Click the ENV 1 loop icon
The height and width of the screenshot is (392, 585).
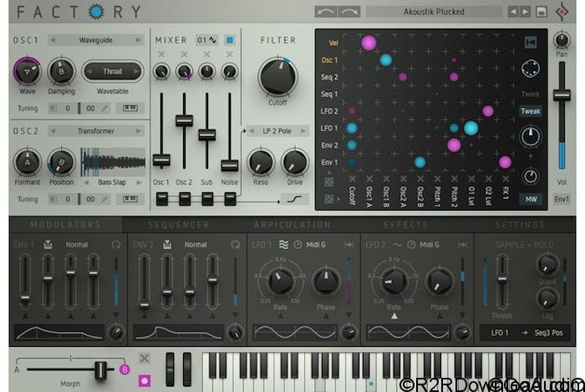[x=116, y=244]
